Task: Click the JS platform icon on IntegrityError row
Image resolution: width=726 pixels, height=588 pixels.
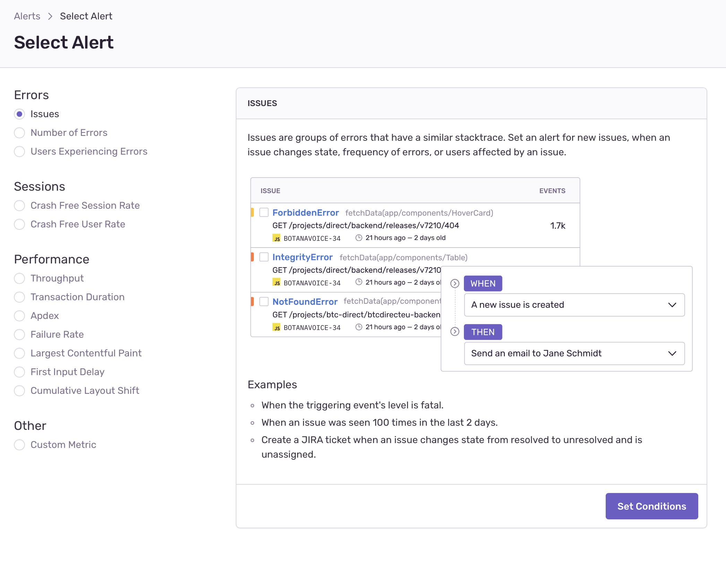Action: pyautogui.click(x=277, y=283)
